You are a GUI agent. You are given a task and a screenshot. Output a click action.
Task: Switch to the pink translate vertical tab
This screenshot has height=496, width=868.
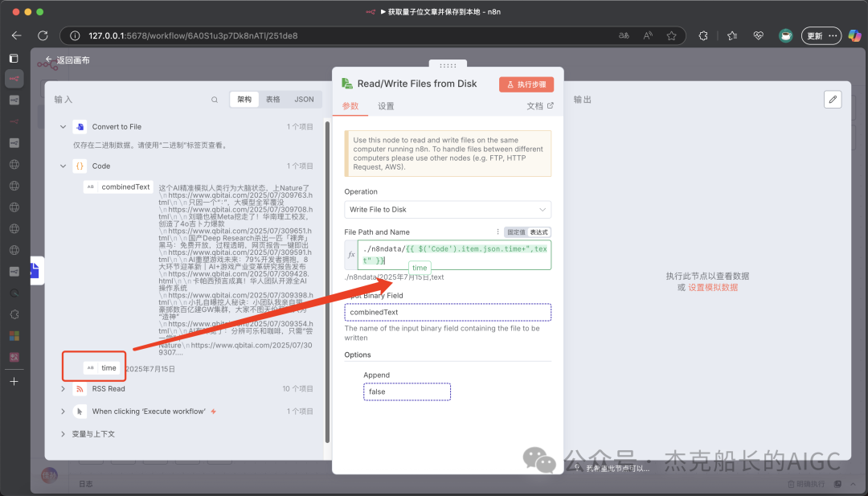(14, 357)
